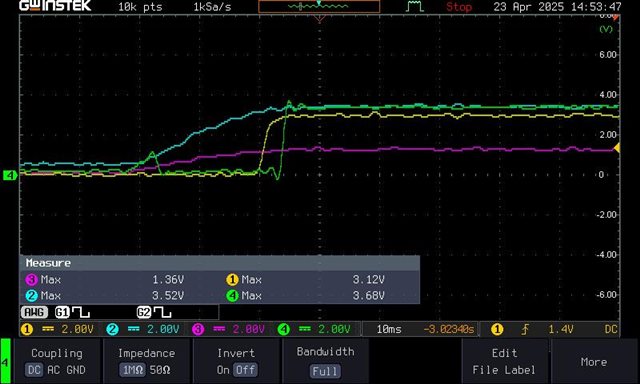
Task: Click the channel 3 Max measurement icon
Action: 31,280
